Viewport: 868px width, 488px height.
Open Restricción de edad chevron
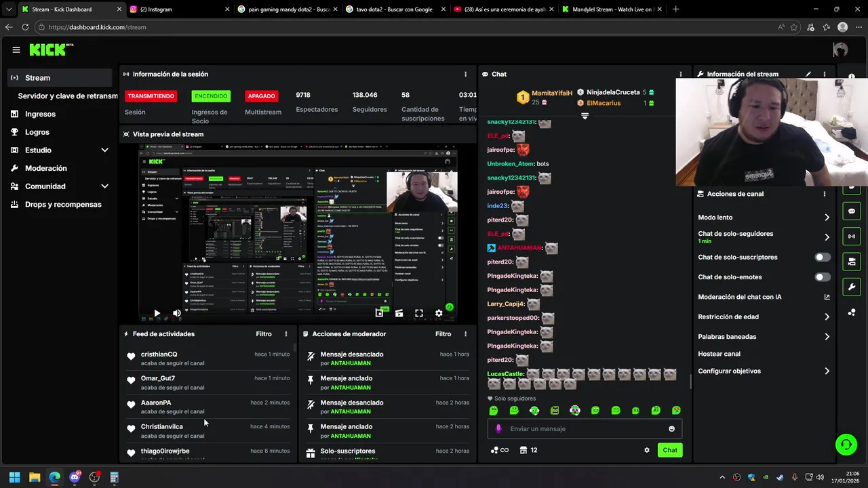point(827,317)
